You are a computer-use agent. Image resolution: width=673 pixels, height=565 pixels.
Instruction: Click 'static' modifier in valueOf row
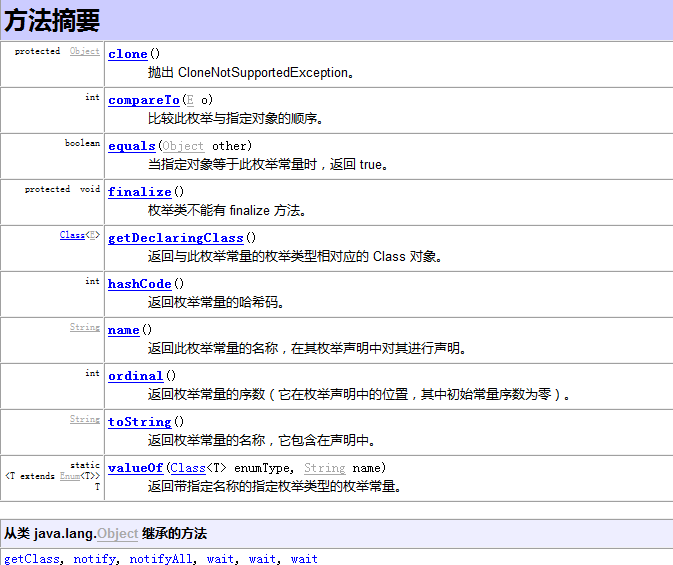point(85,465)
